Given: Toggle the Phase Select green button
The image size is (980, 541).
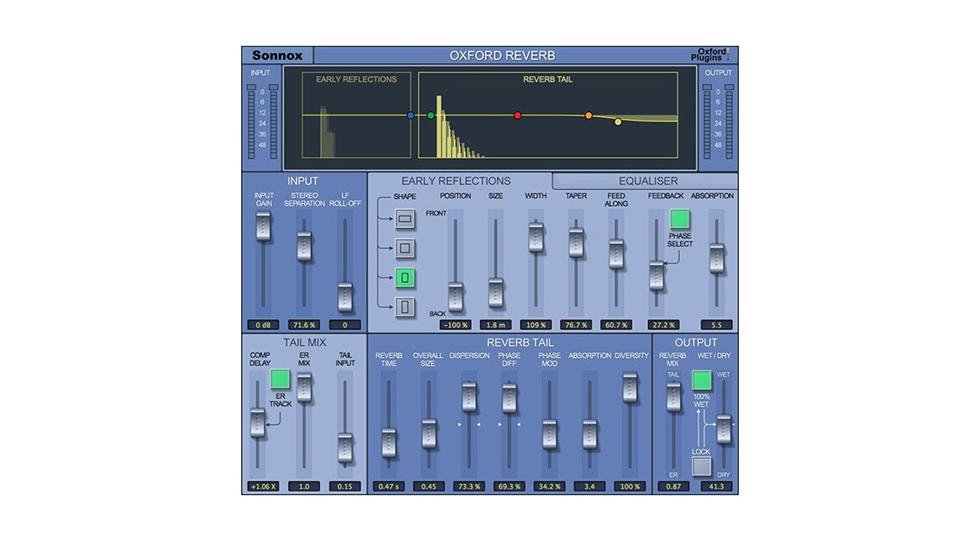Looking at the screenshot, I should point(680,220).
